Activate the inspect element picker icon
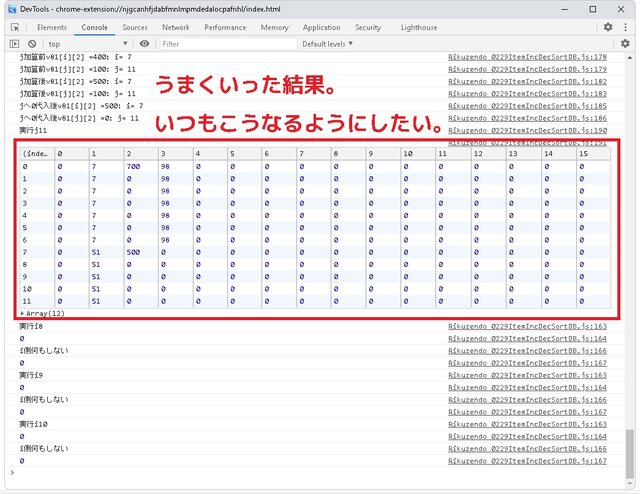 (15, 27)
